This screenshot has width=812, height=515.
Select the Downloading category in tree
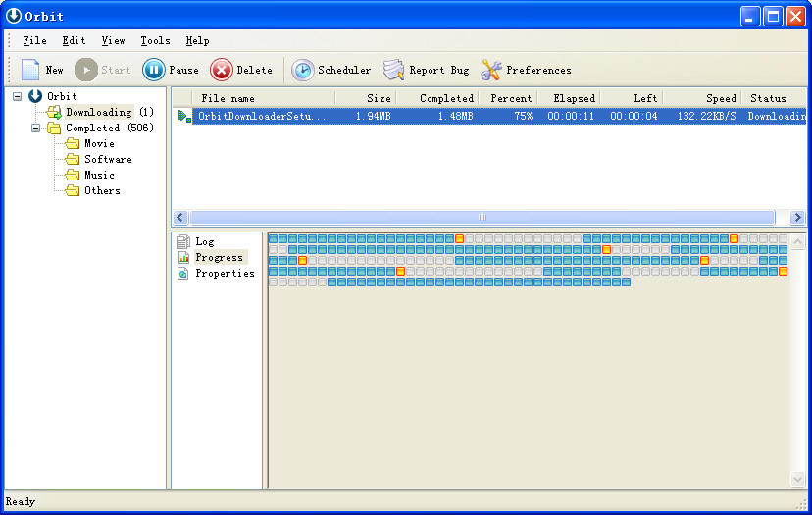(x=98, y=112)
